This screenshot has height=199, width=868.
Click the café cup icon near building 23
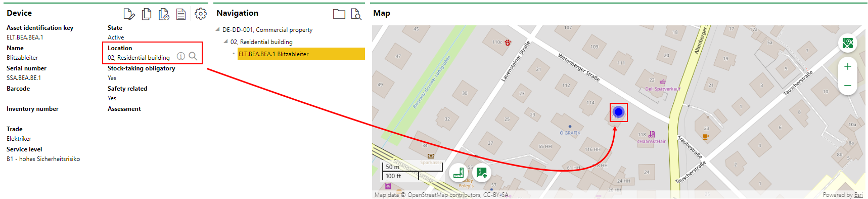[706, 136]
